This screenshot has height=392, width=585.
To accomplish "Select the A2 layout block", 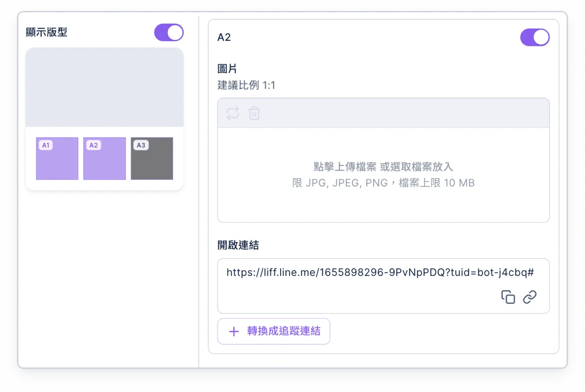I will pyautogui.click(x=104, y=159).
